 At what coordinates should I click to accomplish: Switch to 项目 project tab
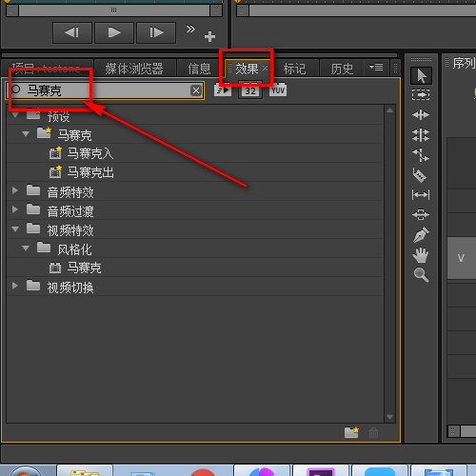pyautogui.click(x=47, y=69)
